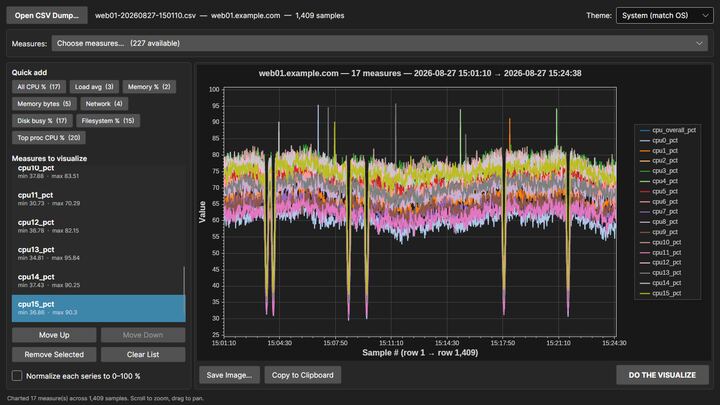720x405 pixels.
Task: Add Memory bytes quick group
Action: 44,104
